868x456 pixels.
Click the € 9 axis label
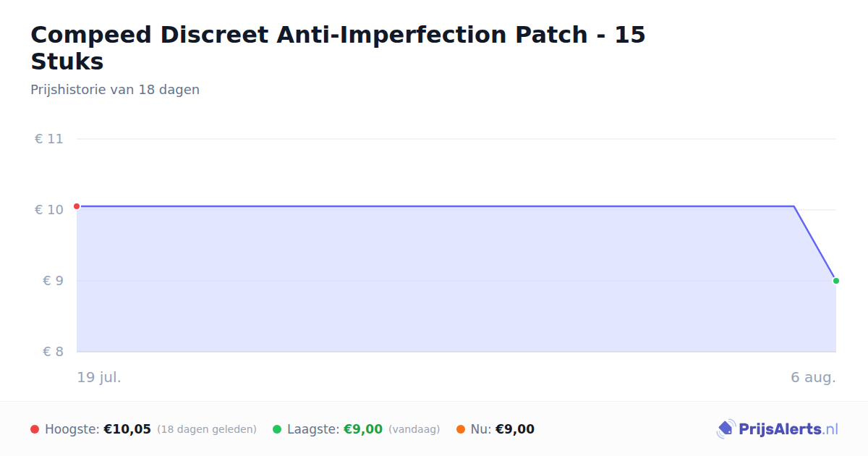click(53, 281)
